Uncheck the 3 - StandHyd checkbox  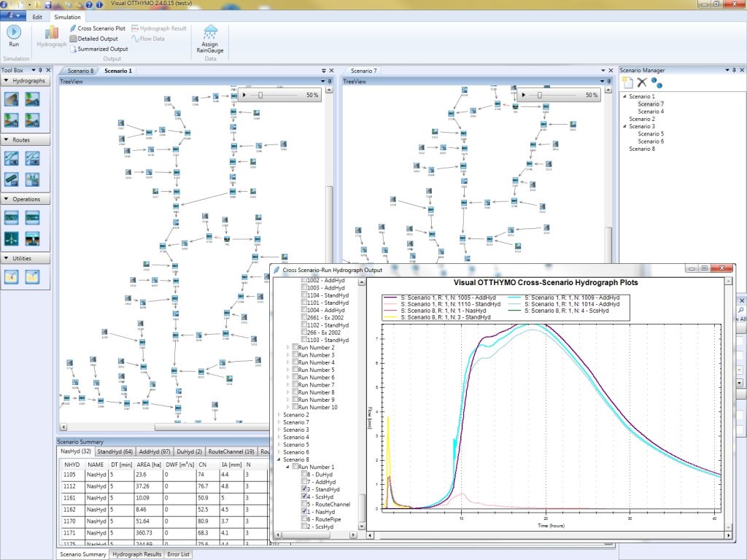[304, 489]
